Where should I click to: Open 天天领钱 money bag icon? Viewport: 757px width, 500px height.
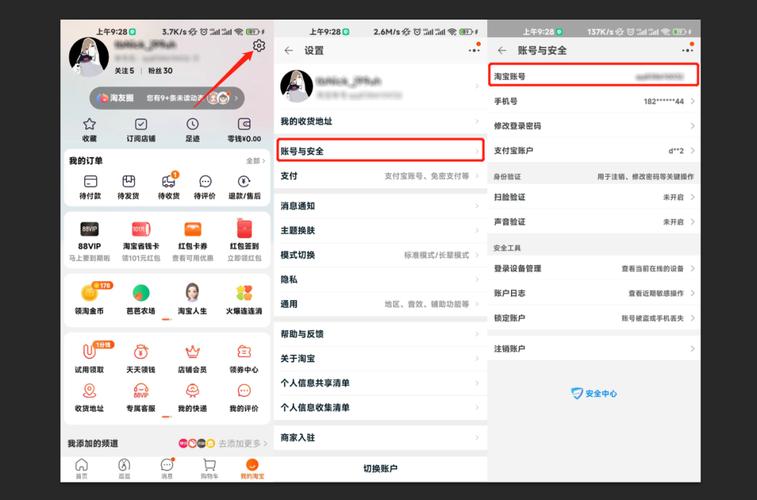[x=141, y=351]
